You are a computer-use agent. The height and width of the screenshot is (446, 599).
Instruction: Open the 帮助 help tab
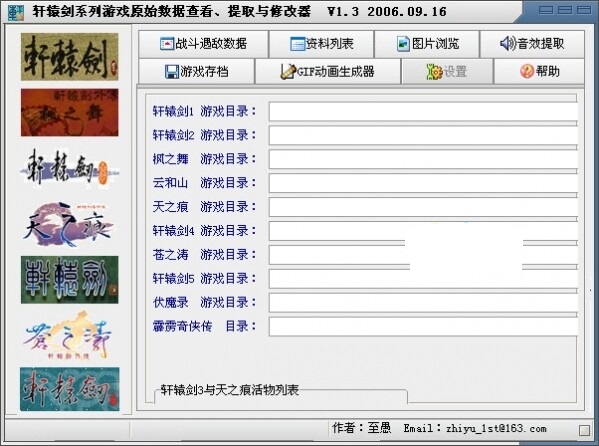(539, 71)
